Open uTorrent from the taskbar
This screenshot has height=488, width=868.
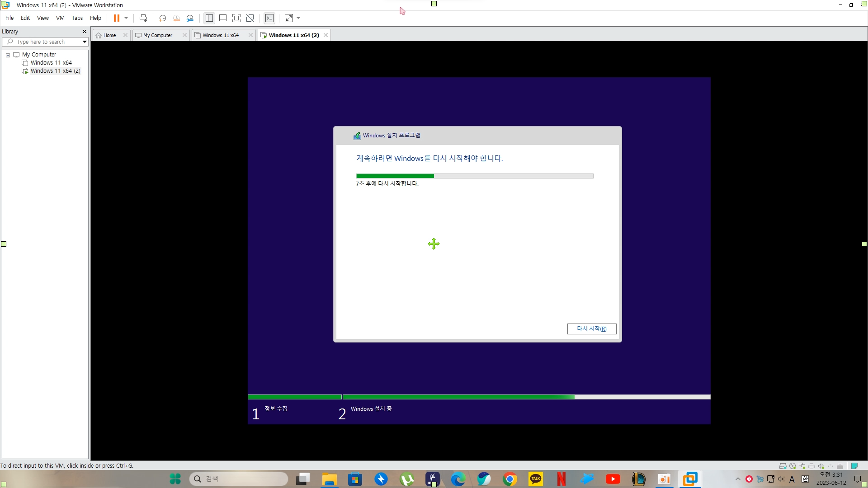[x=407, y=479]
